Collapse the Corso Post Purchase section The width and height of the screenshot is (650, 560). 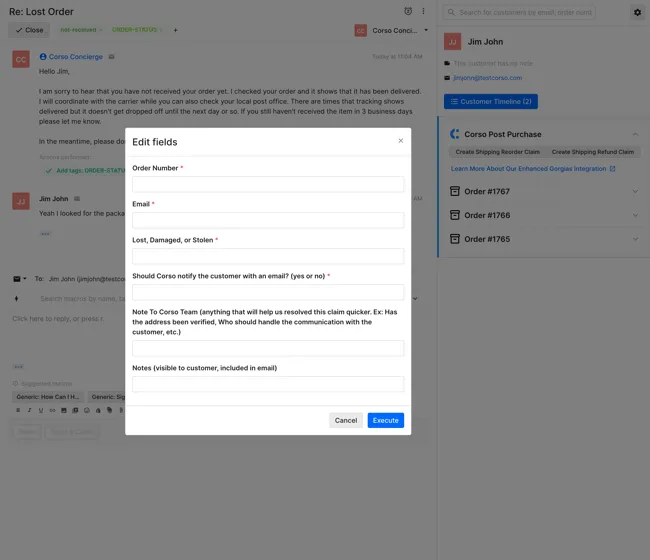click(635, 134)
